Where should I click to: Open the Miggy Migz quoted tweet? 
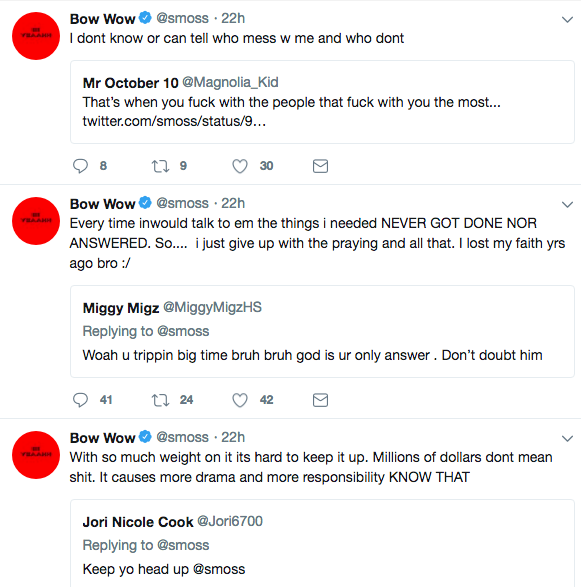(322, 332)
